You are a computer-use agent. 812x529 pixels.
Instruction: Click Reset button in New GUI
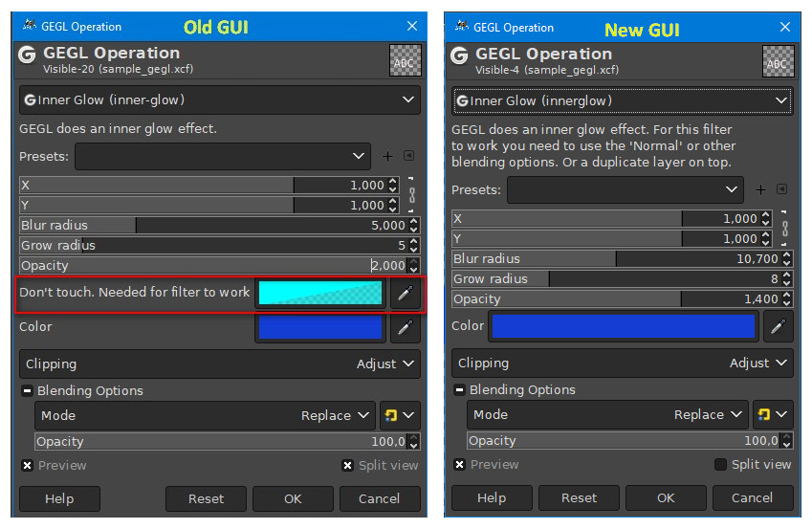579,498
